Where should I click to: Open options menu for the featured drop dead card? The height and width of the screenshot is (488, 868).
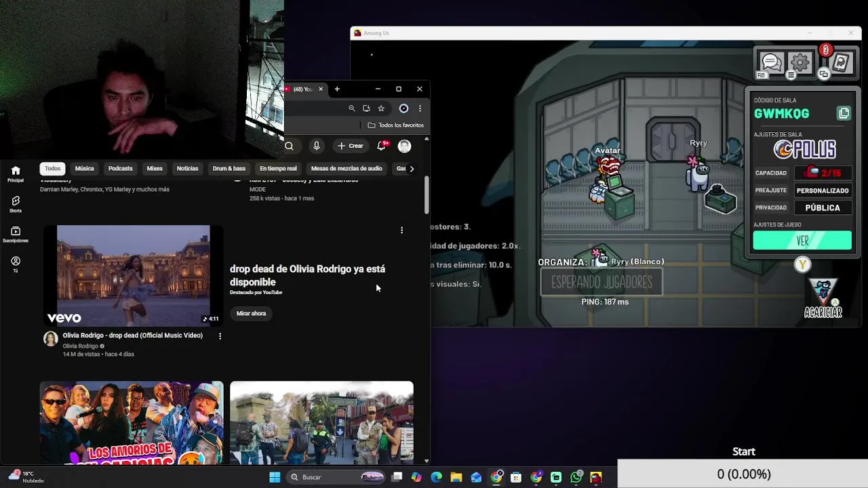pyautogui.click(x=401, y=230)
